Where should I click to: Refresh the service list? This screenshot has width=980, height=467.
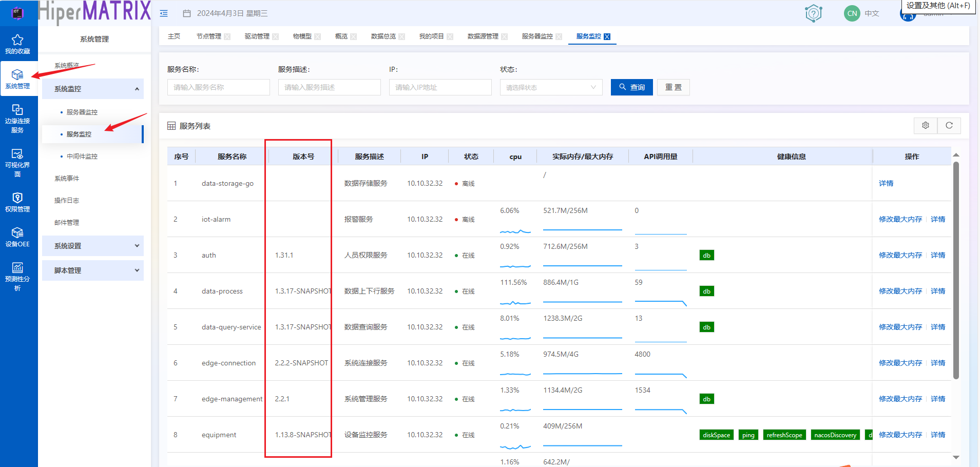[949, 125]
